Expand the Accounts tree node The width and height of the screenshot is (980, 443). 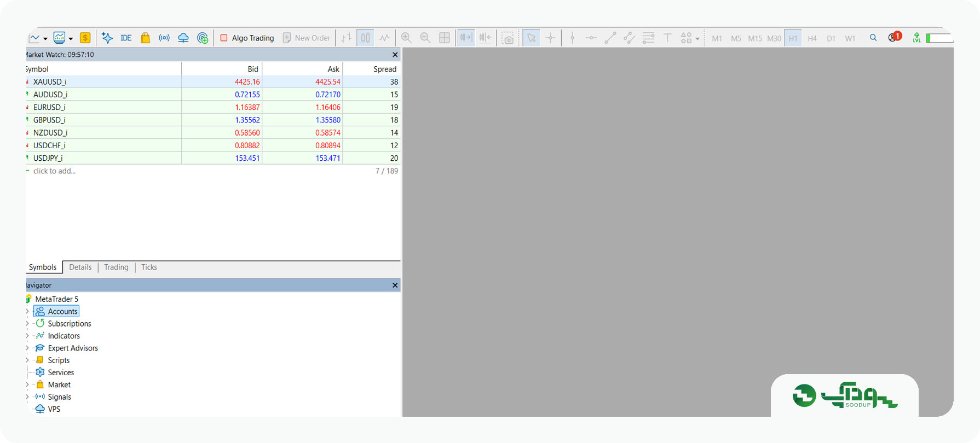[27, 311]
